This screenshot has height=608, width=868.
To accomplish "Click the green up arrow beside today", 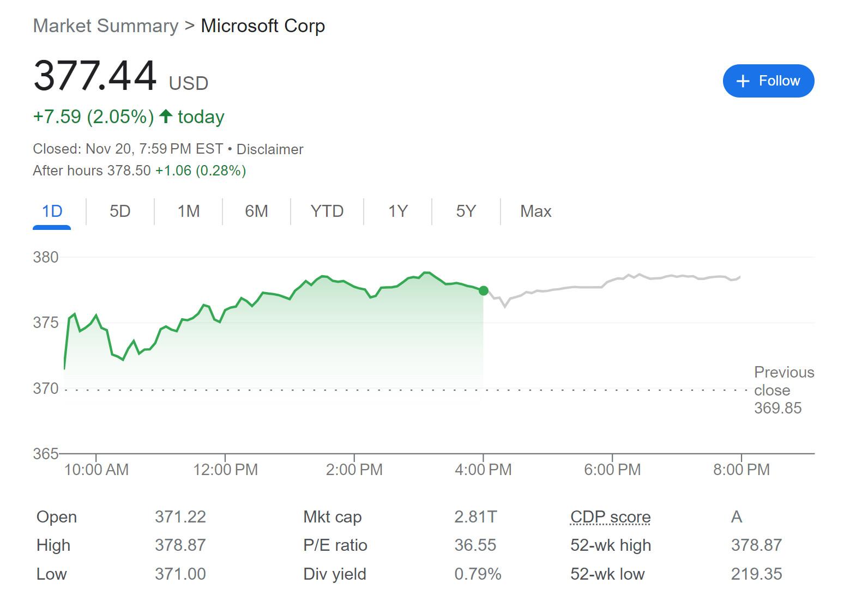I will [x=166, y=116].
